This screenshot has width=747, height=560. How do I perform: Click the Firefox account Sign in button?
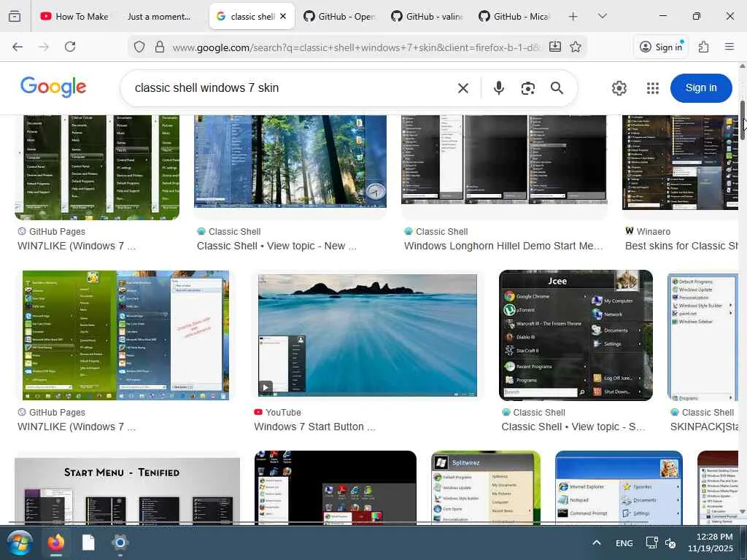661,47
